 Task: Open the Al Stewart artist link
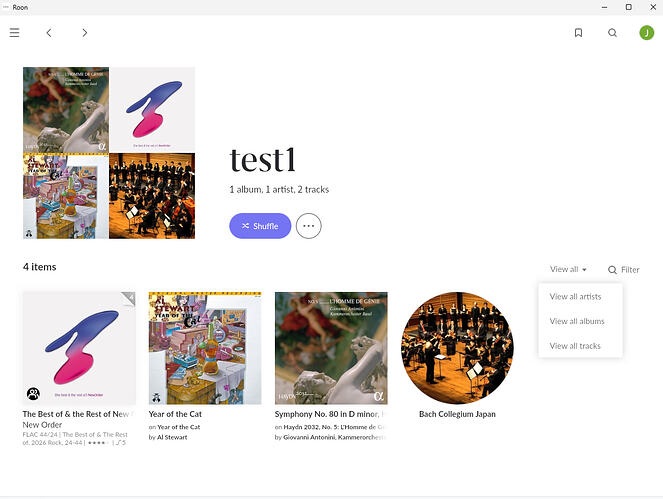[x=172, y=437]
